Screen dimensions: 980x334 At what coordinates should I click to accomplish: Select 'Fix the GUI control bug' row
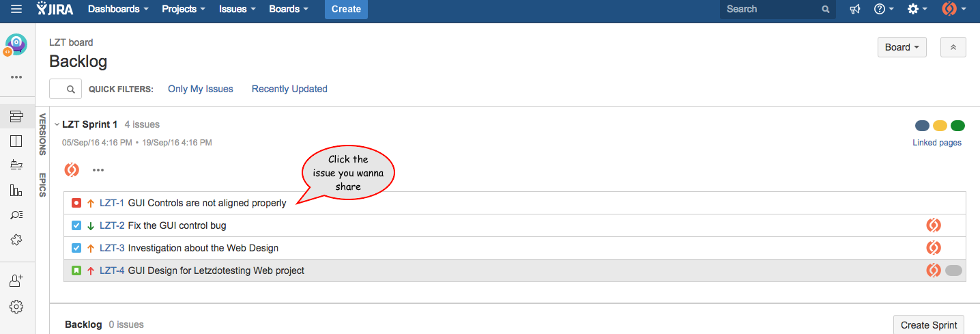(x=515, y=225)
